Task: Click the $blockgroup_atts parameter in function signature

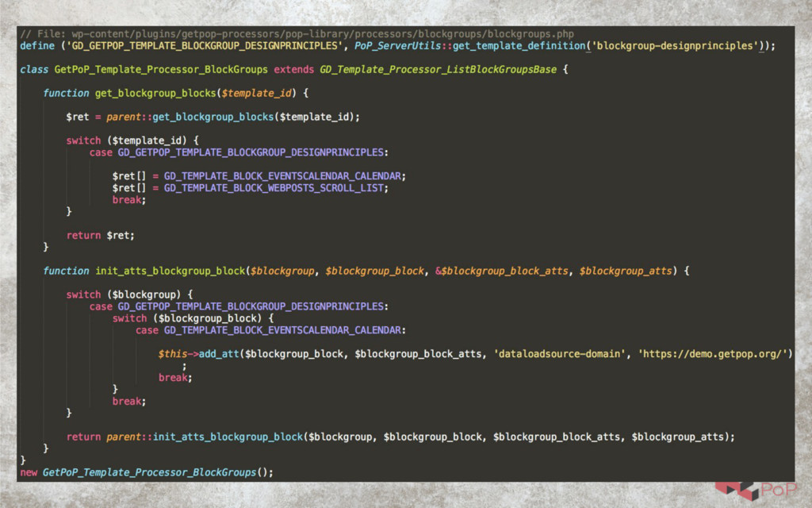Action: pos(626,271)
